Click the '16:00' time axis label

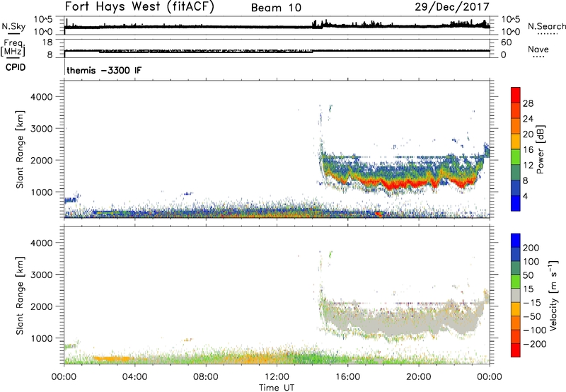click(x=347, y=377)
